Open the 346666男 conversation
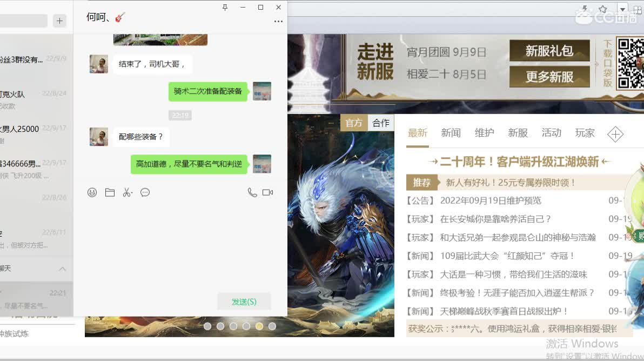The width and height of the screenshot is (644, 361). pyautogui.click(x=37, y=169)
